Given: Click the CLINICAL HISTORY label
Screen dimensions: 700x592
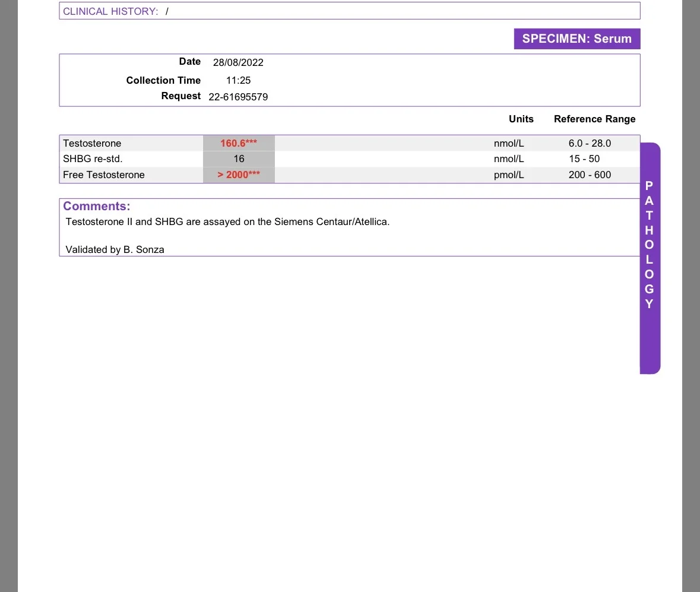Looking at the screenshot, I should (110, 11).
